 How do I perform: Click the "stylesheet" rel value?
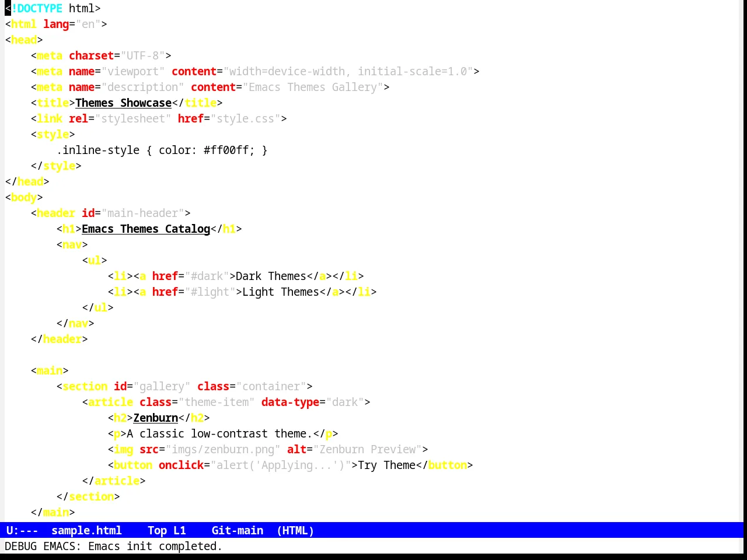pos(133,118)
